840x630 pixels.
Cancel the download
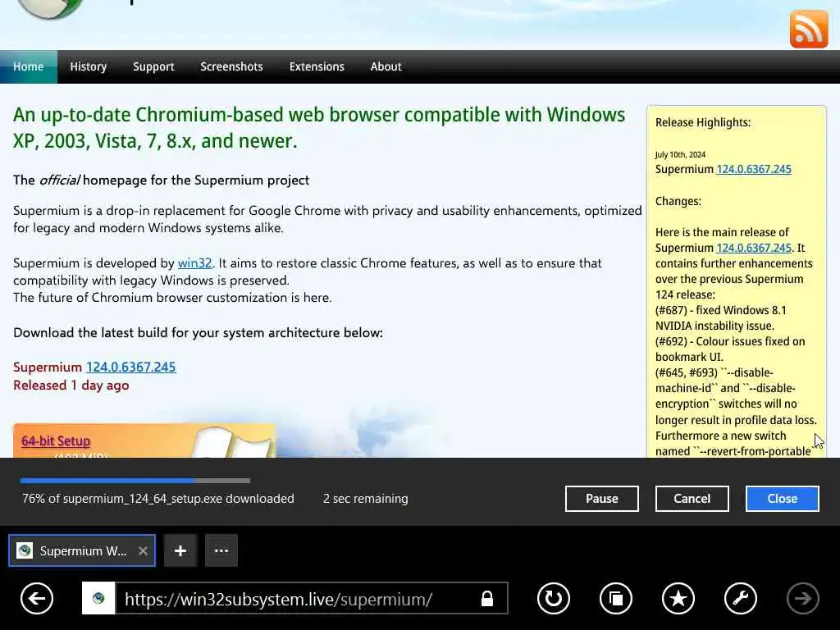click(692, 499)
